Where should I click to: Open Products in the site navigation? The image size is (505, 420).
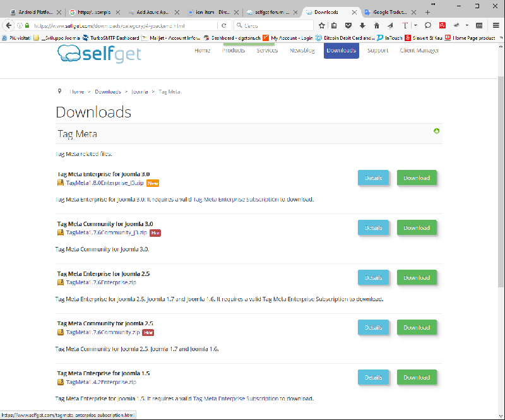pos(234,51)
